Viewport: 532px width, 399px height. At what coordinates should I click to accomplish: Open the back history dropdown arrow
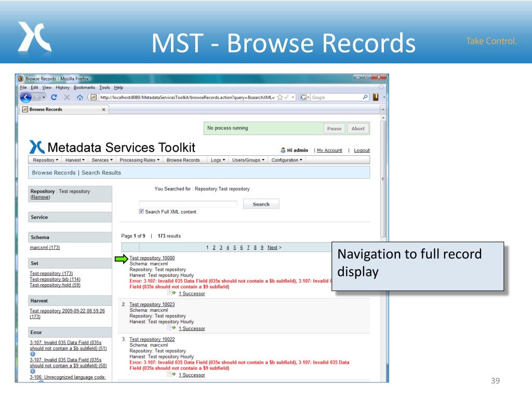pos(44,98)
